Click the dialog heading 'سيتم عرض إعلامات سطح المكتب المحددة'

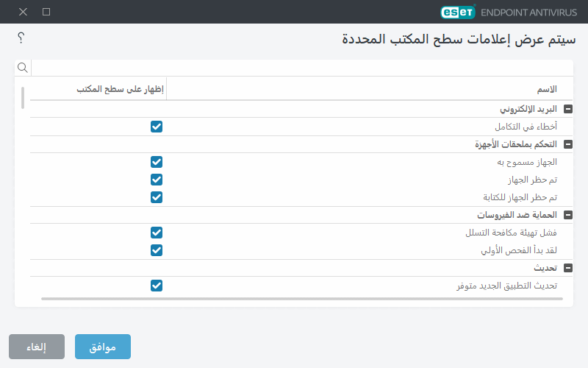pyautogui.click(x=459, y=39)
